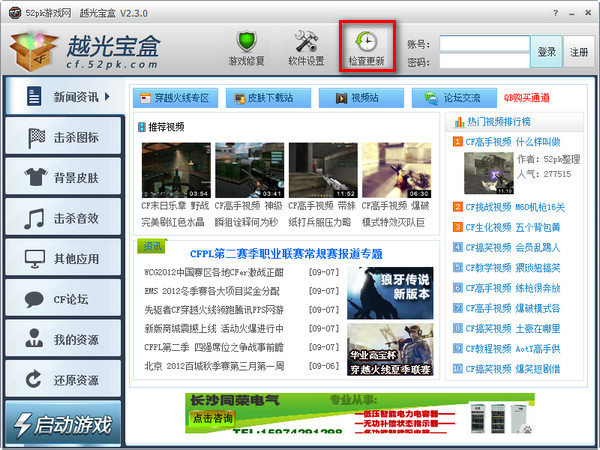Open 我的资源 sidebar item

63,340
